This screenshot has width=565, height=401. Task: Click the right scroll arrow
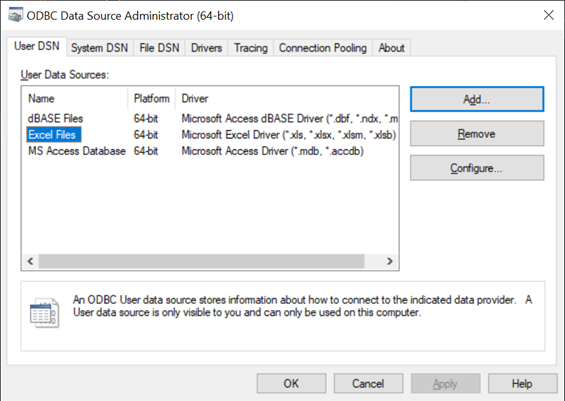pyautogui.click(x=390, y=261)
